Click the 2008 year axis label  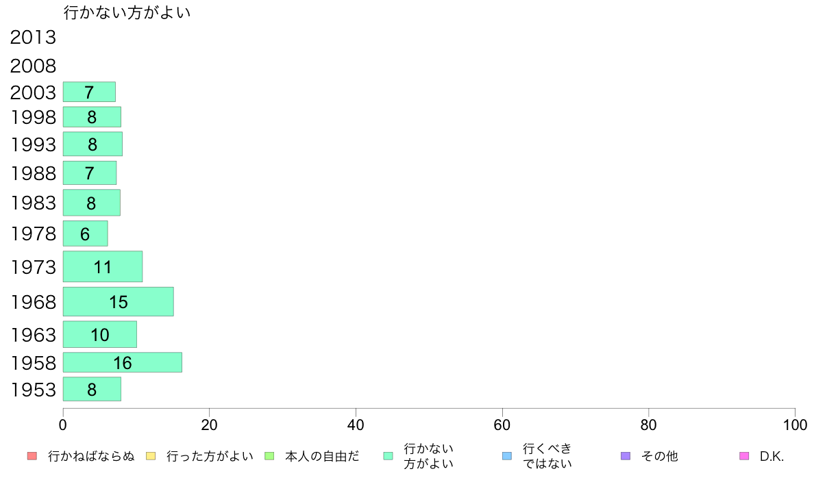(33, 66)
